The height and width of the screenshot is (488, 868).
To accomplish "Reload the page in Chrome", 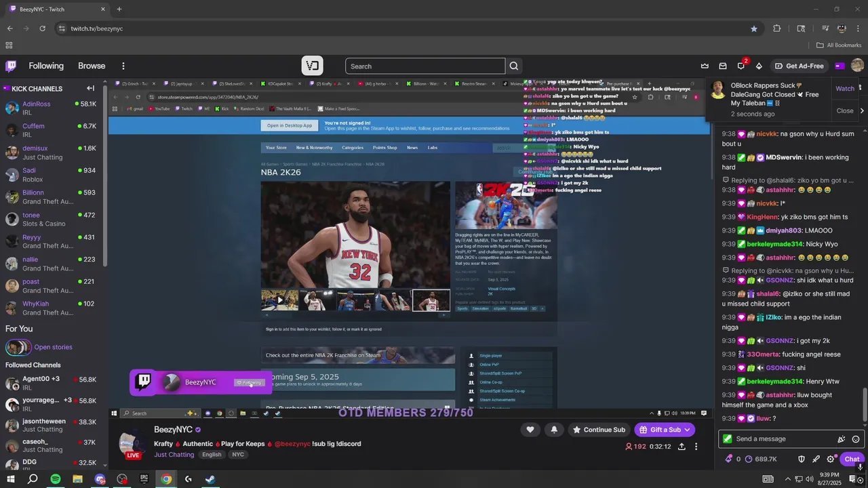I will tap(42, 28).
